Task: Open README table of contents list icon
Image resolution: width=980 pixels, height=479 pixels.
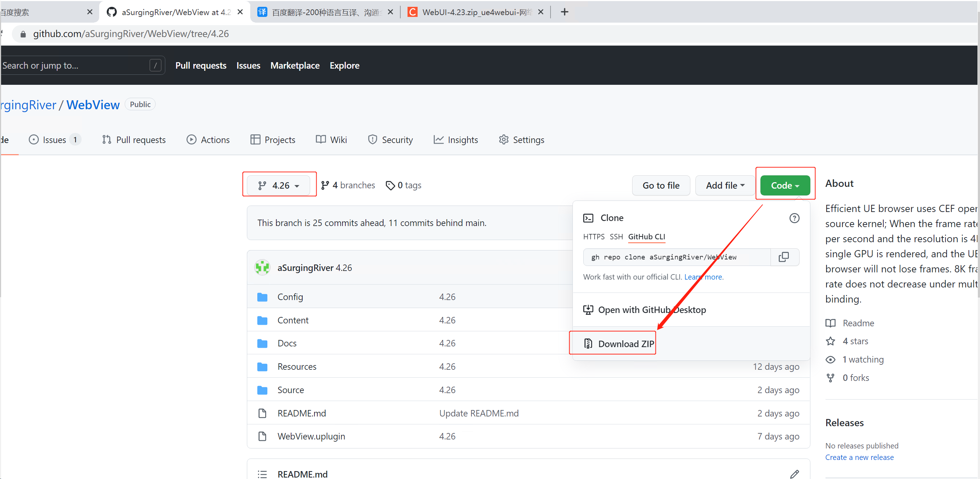Action: [x=262, y=474]
